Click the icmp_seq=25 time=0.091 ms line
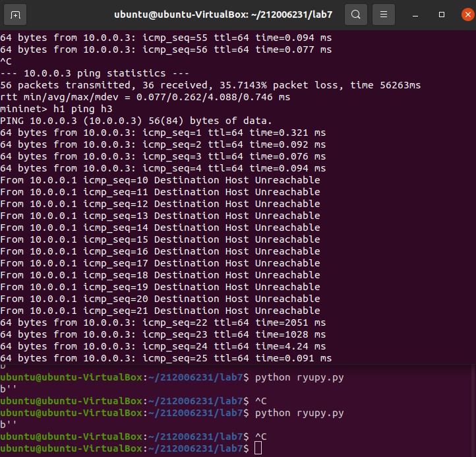The width and height of the screenshot is (476, 457). point(165,357)
